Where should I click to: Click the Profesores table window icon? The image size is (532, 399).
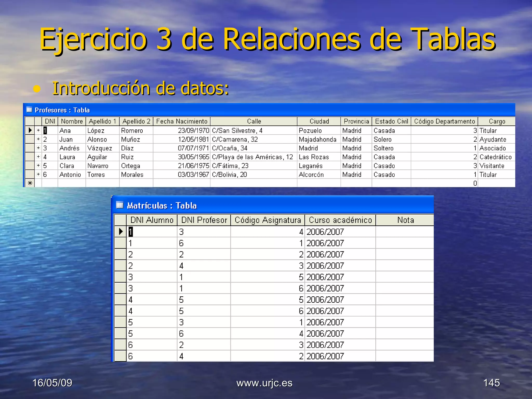click(29, 110)
